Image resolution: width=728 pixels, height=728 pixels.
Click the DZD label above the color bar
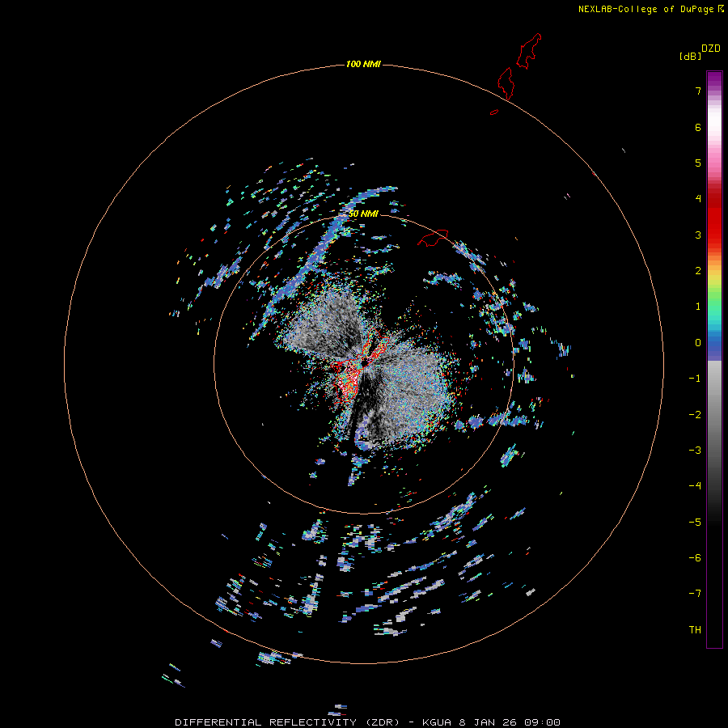click(711, 49)
